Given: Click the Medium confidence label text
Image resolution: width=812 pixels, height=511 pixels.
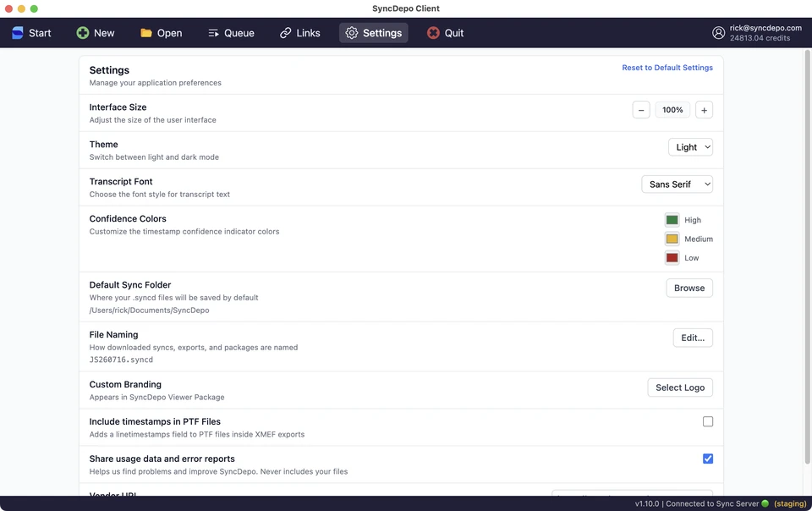Looking at the screenshot, I should 699,239.
